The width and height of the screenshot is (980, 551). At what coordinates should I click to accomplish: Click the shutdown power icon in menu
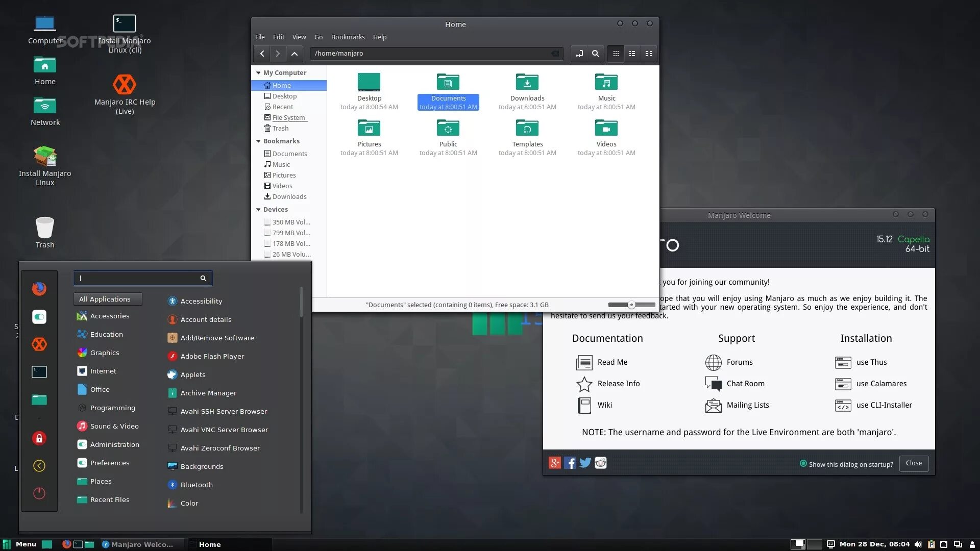click(x=39, y=493)
